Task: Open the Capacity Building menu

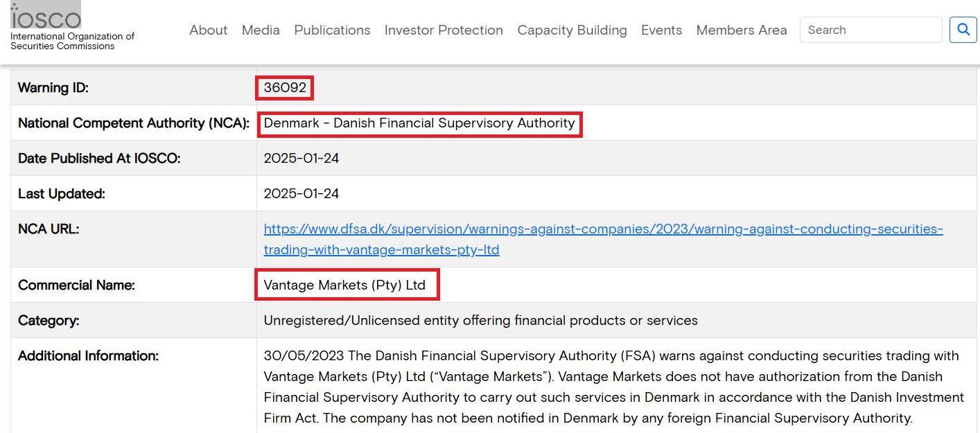Action: click(x=572, y=30)
